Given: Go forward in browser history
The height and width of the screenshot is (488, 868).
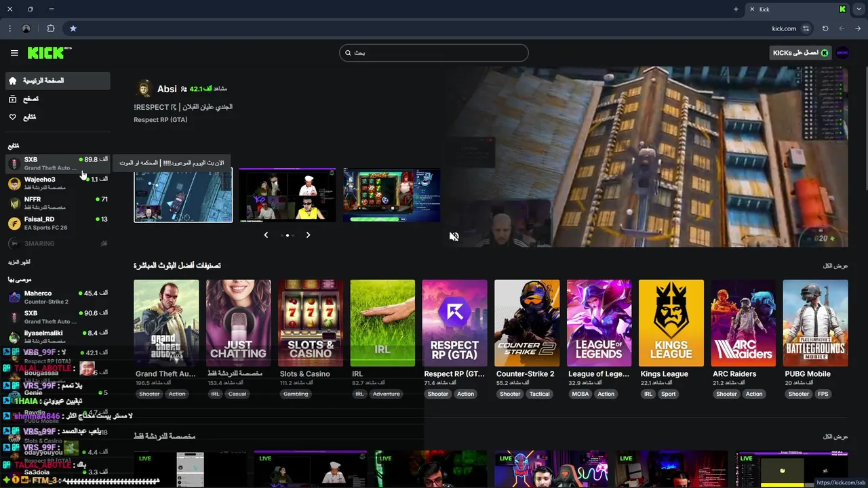Looking at the screenshot, I should [842, 28].
